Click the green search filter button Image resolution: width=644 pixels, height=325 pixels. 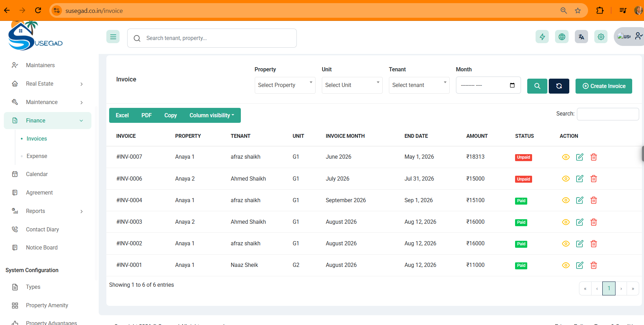pos(537,86)
